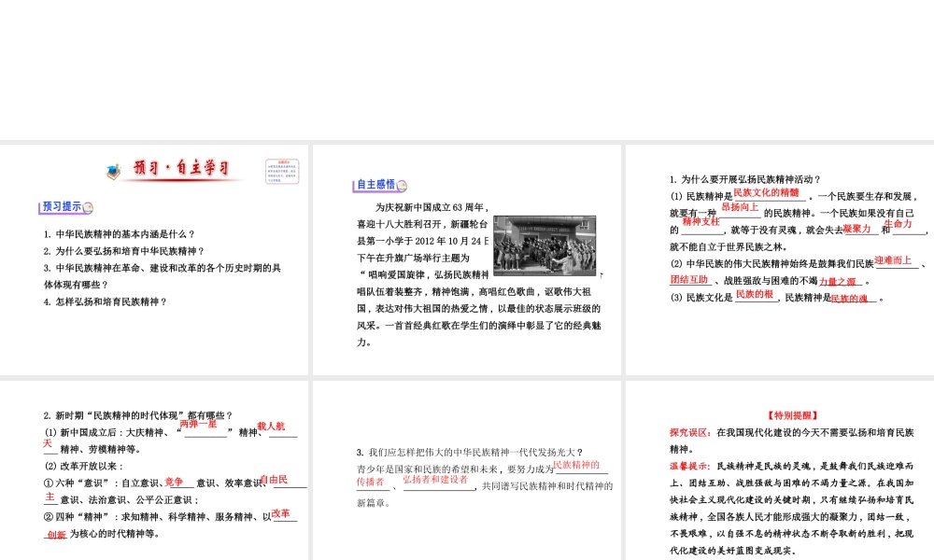Select text 1. 中华民族精神的基本内涵是什么？
The image size is (934, 560).
[120, 234]
